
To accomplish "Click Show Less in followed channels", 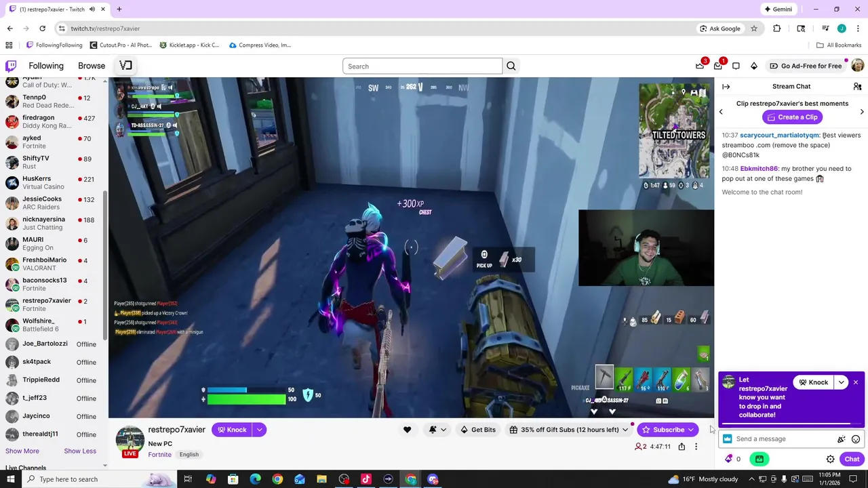I will 80,451.
